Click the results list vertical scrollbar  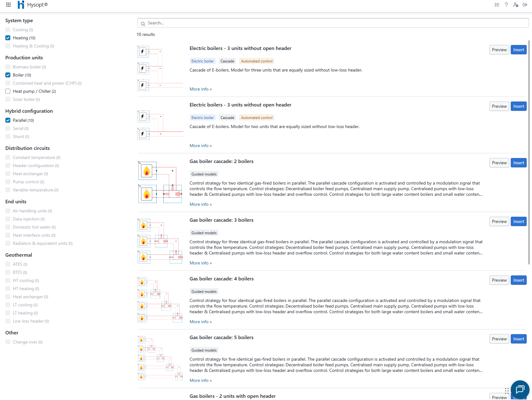point(529,152)
